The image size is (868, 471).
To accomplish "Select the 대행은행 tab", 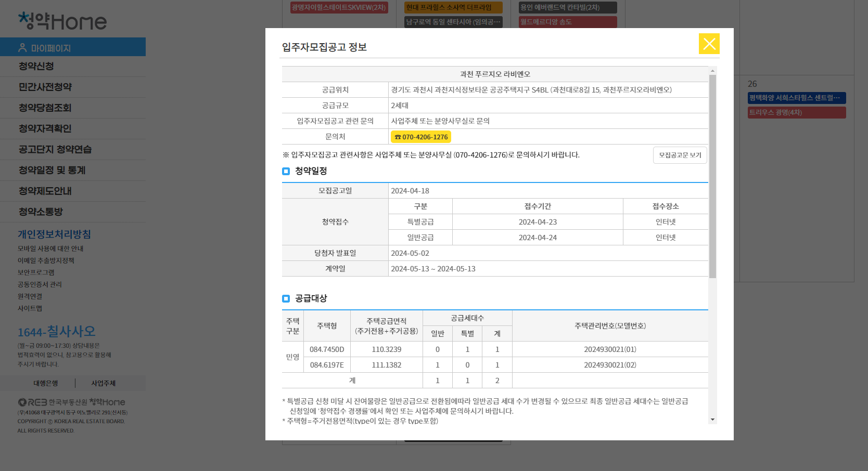I will 46,383.
